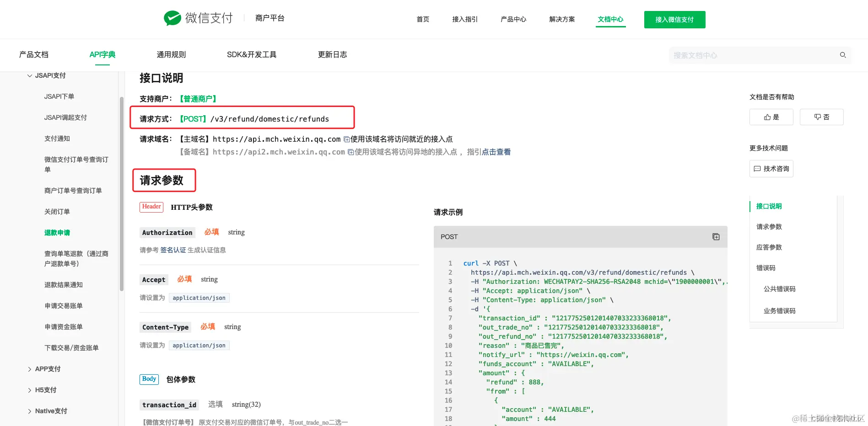Click the search magnifier icon

coord(843,55)
